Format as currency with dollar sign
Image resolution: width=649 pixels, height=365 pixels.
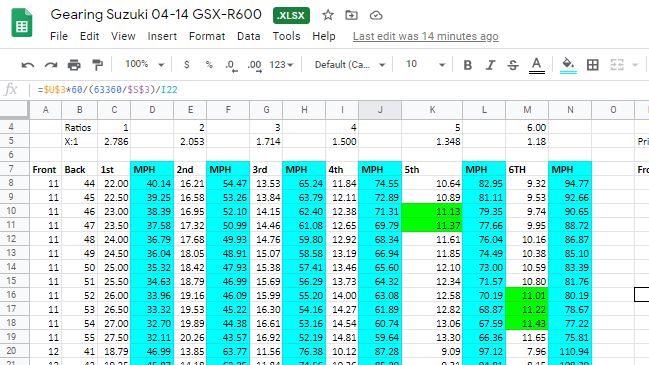click(x=187, y=65)
